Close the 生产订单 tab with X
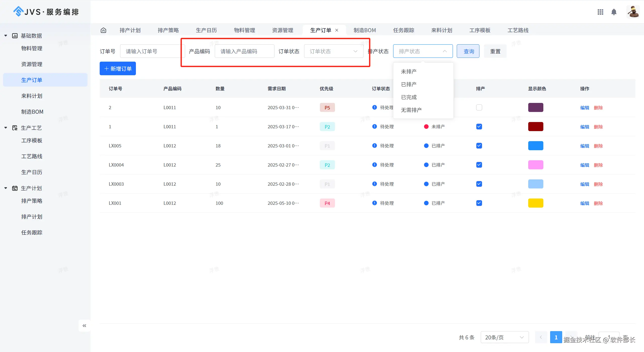 click(337, 30)
